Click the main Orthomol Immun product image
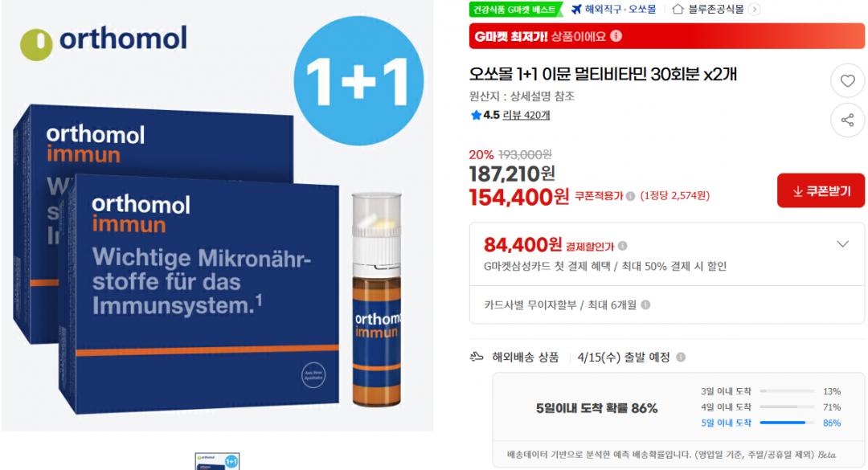This screenshot has width=868, height=470. (217, 215)
